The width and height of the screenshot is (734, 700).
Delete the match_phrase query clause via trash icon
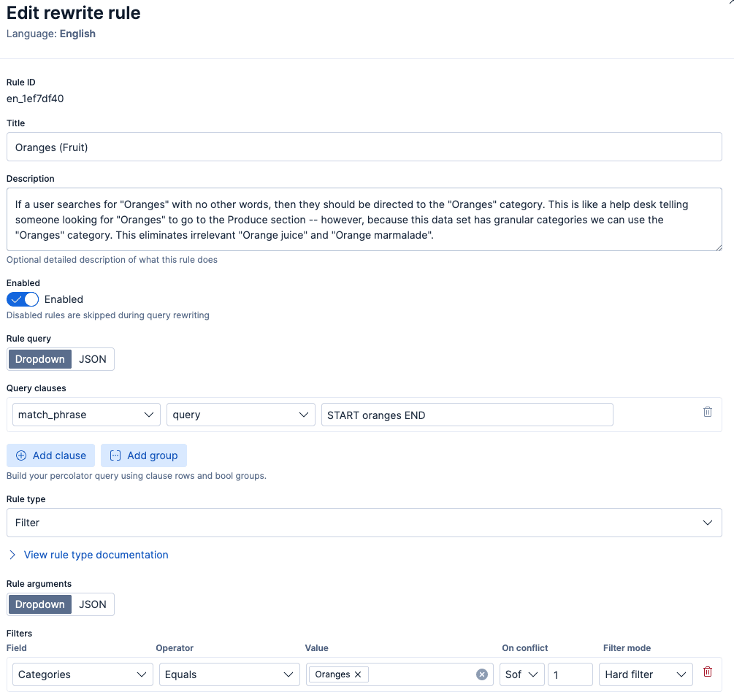pos(707,412)
